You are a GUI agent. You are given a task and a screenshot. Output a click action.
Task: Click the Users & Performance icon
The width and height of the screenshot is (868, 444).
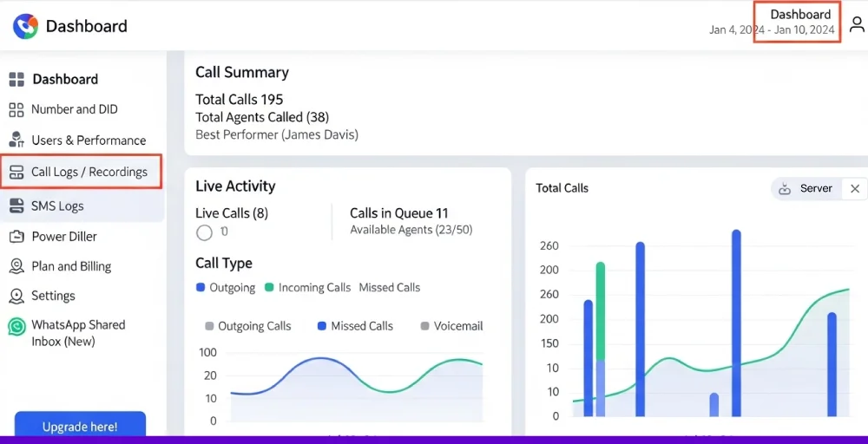[16, 140]
